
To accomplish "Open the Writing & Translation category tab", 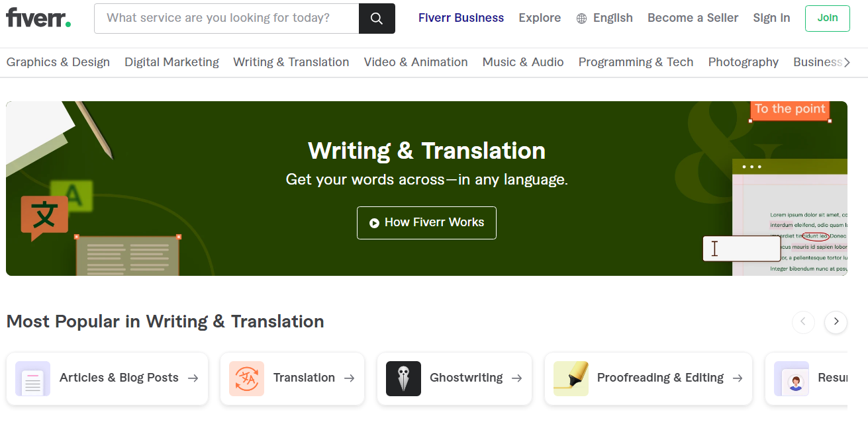I will click(x=291, y=62).
